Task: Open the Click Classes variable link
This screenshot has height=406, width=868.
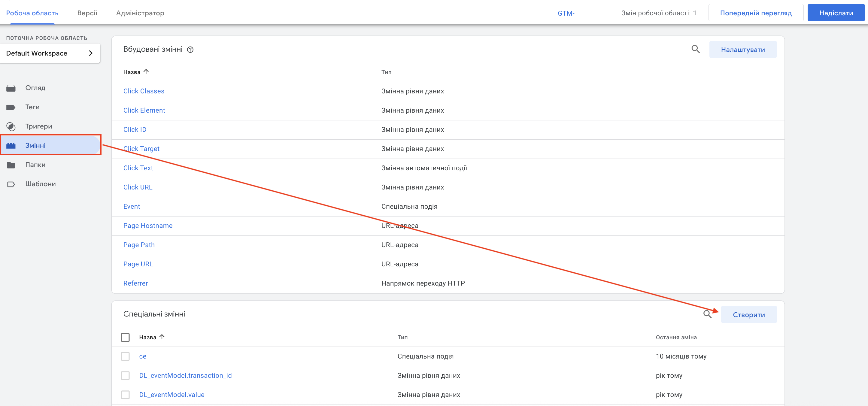Action: coord(144,91)
